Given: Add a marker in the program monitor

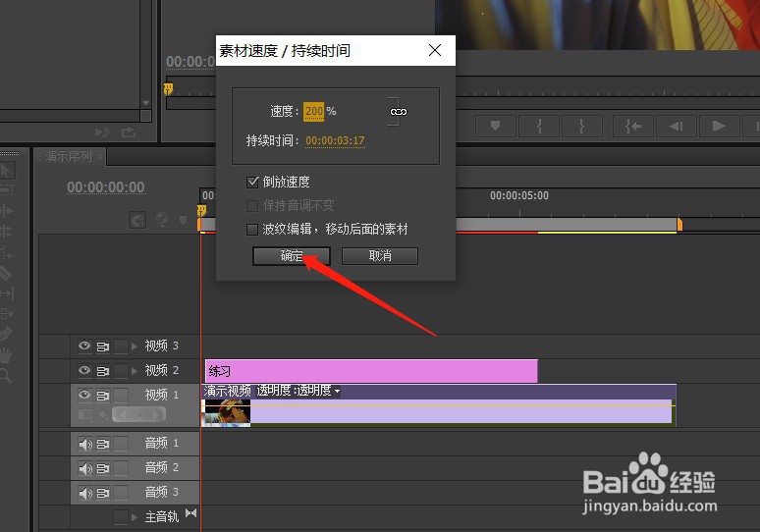Looking at the screenshot, I should click(495, 127).
